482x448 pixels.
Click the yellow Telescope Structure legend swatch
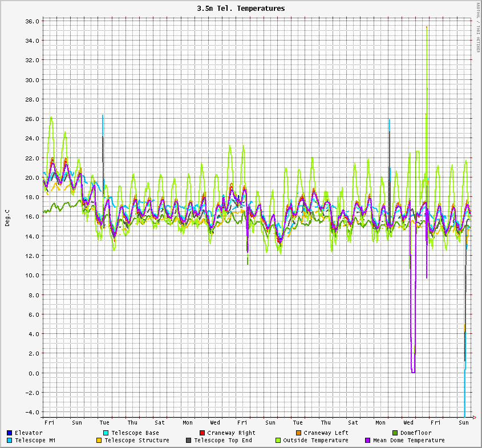(x=99, y=440)
